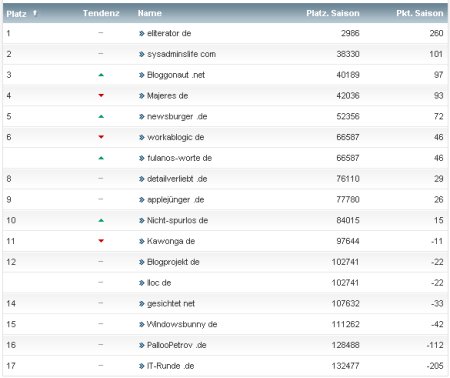This screenshot has height=378, width=450.
Task: Click red down-trend arrow in workablogic row
Action: click(101, 137)
